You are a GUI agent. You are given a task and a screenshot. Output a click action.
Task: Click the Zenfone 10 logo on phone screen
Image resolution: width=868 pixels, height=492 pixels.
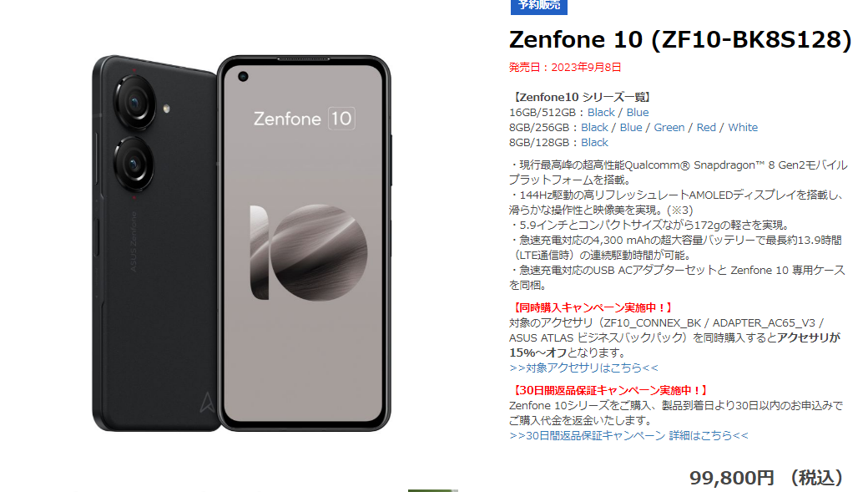304,119
